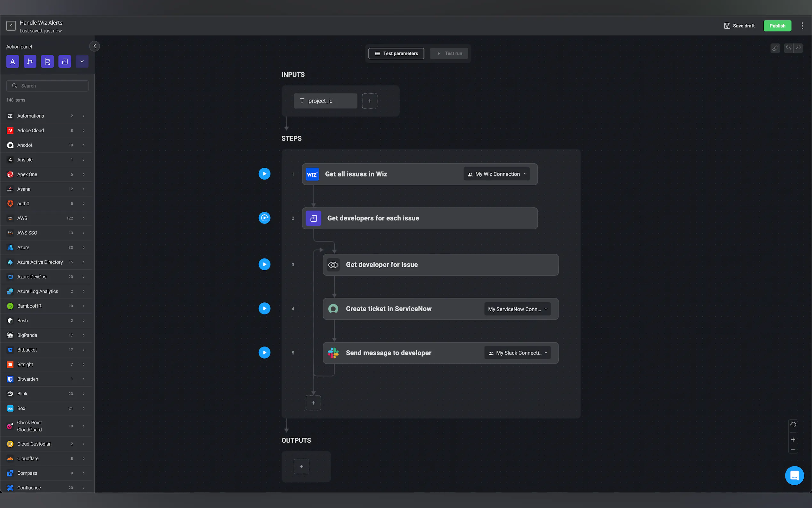Screen dimensions: 812x508
Task: Click the search field in the Action panel
Action: [x=47, y=86]
